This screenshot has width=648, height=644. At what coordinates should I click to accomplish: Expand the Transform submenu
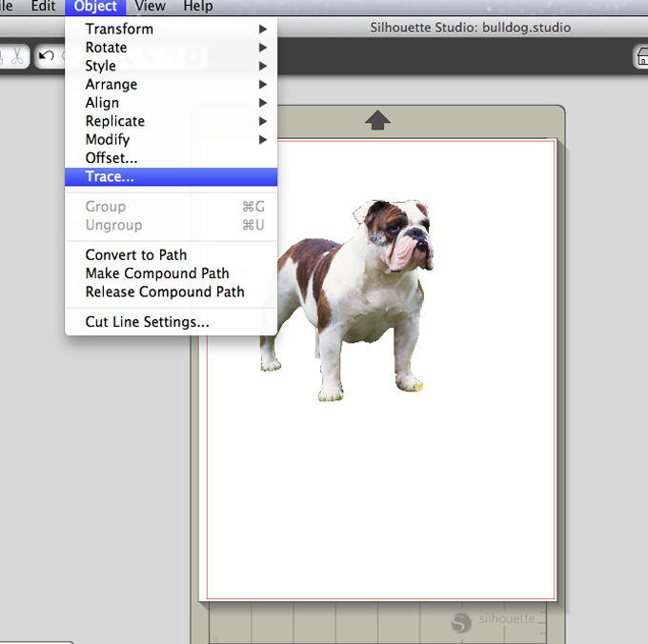point(172,29)
